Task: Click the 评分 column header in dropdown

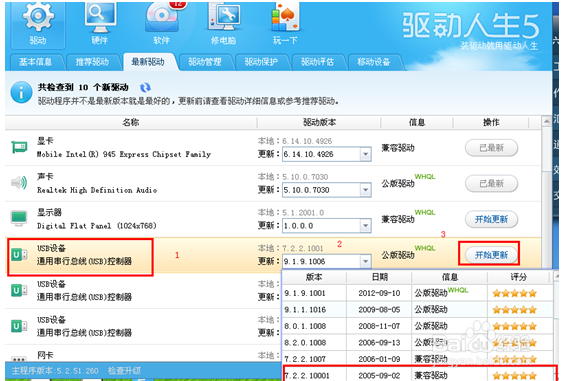Action: 518,277
